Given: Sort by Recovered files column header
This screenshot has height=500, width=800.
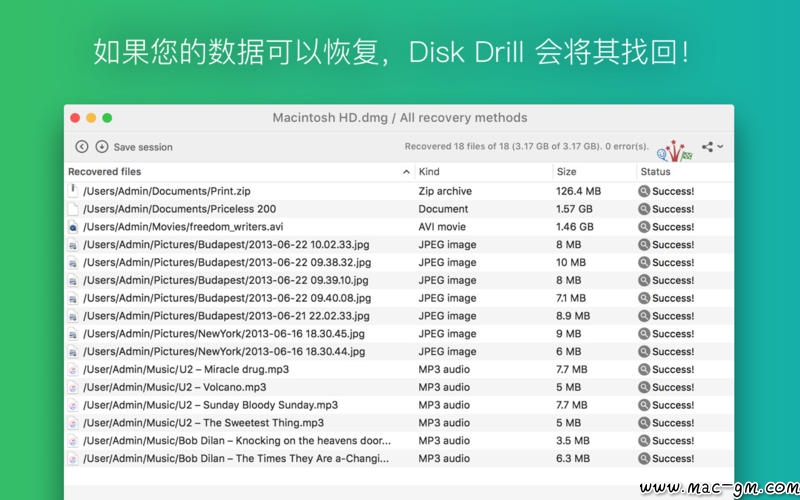Looking at the screenshot, I should pyautogui.click(x=105, y=172).
